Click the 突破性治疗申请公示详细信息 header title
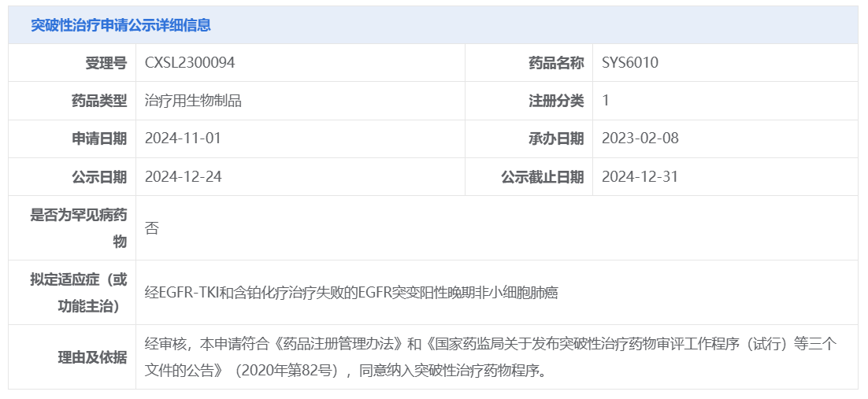This screenshot has height=399, width=868. [x=121, y=25]
